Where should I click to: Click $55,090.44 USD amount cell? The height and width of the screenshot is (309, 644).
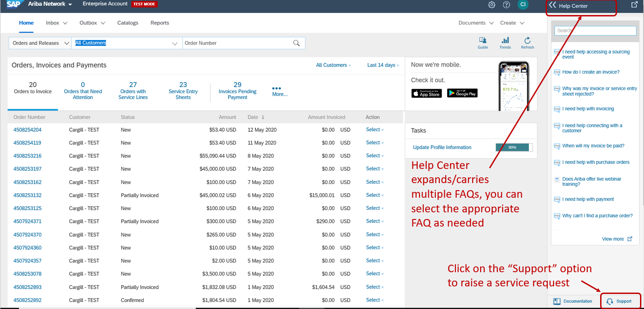point(218,156)
